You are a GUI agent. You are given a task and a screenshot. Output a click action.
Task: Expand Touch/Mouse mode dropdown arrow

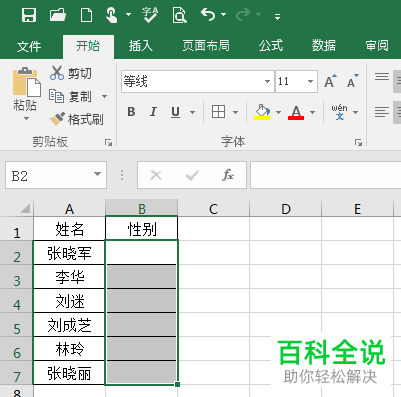pyautogui.click(x=128, y=14)
